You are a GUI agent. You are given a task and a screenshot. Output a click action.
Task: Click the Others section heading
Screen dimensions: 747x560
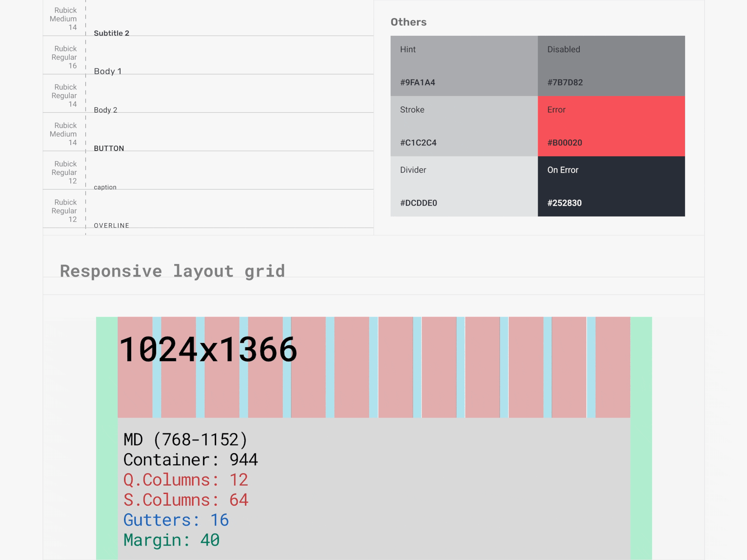[x=408, y=22]
